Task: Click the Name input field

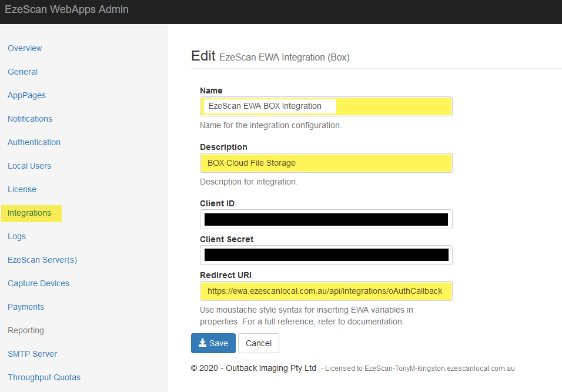Action: click(326, 106)
